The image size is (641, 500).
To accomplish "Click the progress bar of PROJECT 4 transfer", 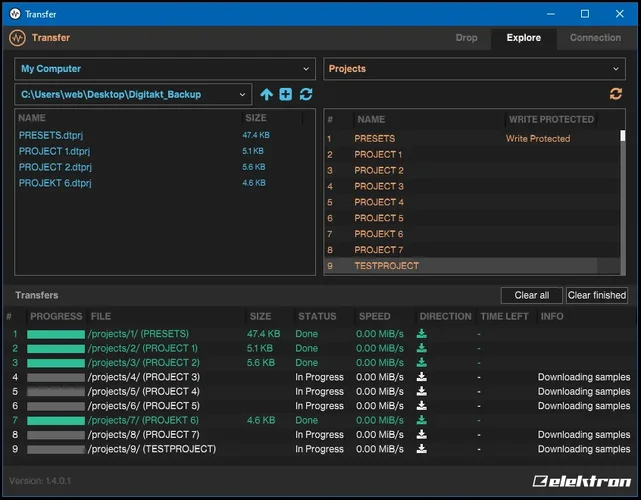I will 56,392.
